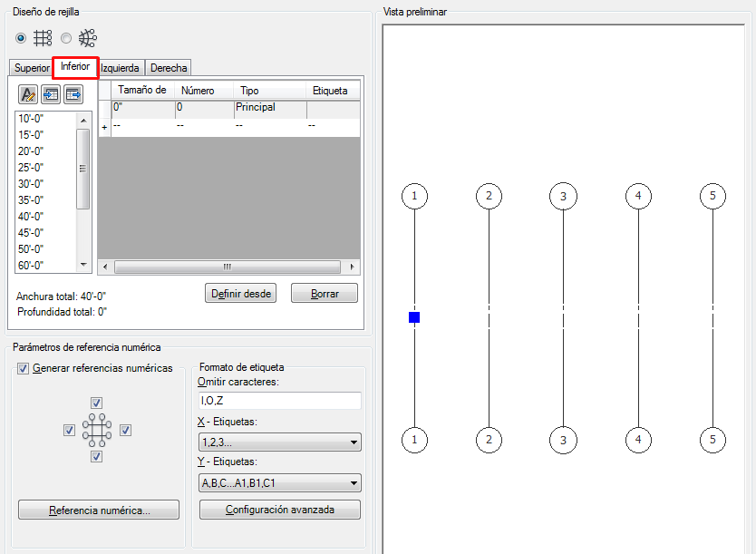This screenshot has width=756, height=554.
Task: Click the Borrar button
Action: coord(325,293)
